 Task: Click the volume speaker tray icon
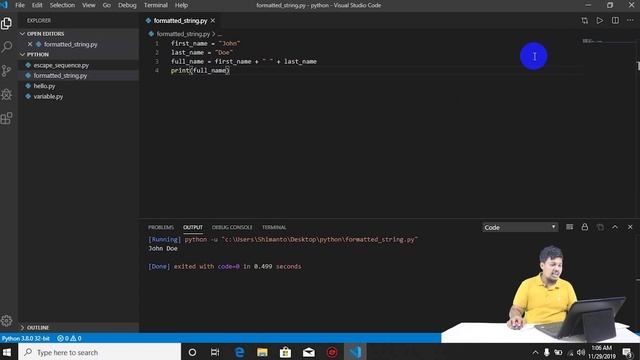pyautogui.click(x=581, y=352)
